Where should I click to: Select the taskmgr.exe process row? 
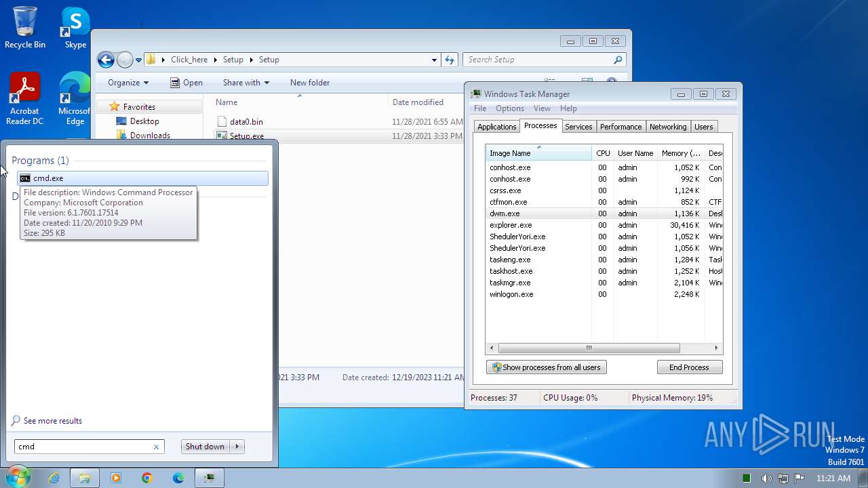(604, 283)
